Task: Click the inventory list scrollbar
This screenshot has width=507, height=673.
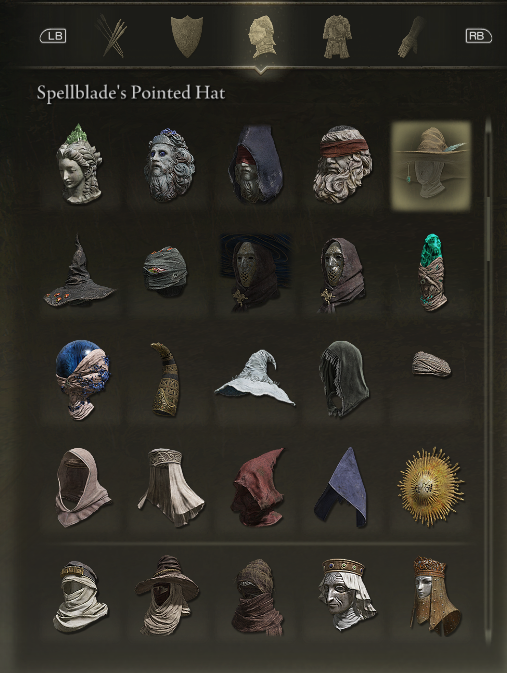Action: click(x=488, y=380)
